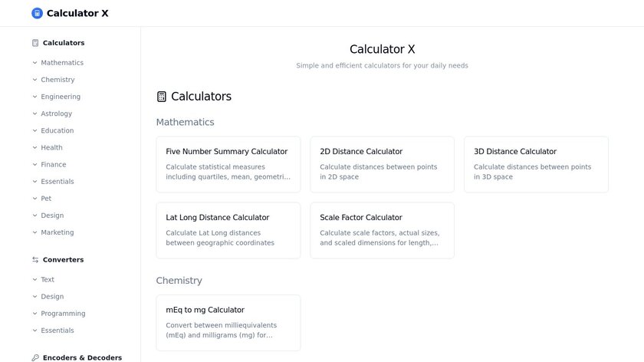The width and height of the screenshot is (644, 362).
Task: Open the Five Number Summary Calculator card
Action: pyautogui.click(x=228, y=164)
